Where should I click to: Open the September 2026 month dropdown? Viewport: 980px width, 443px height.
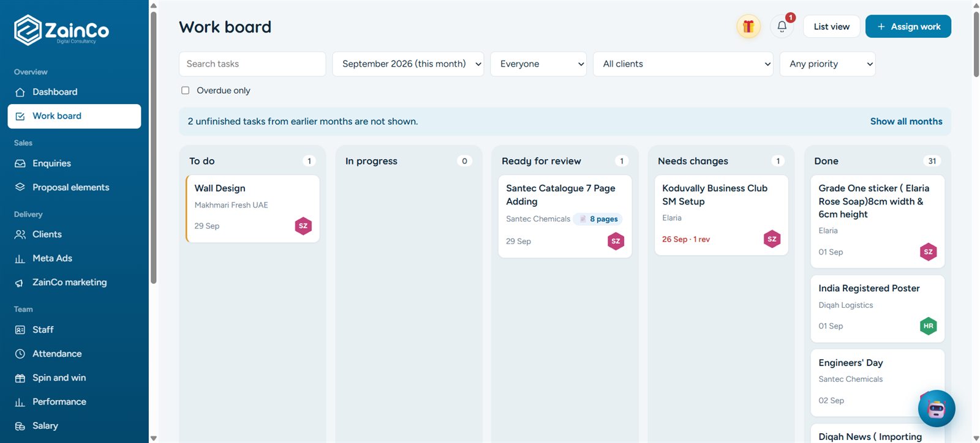[408, 64]
